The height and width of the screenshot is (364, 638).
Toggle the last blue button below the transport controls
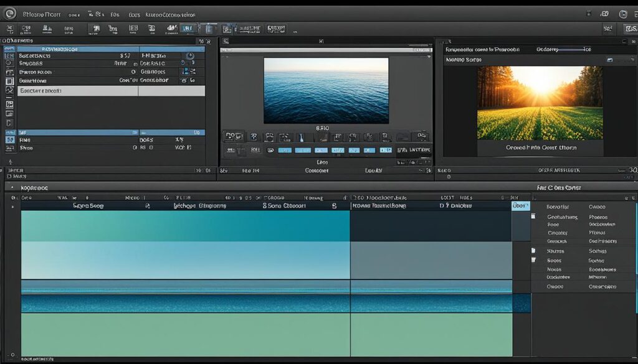(x=386, y=150)
